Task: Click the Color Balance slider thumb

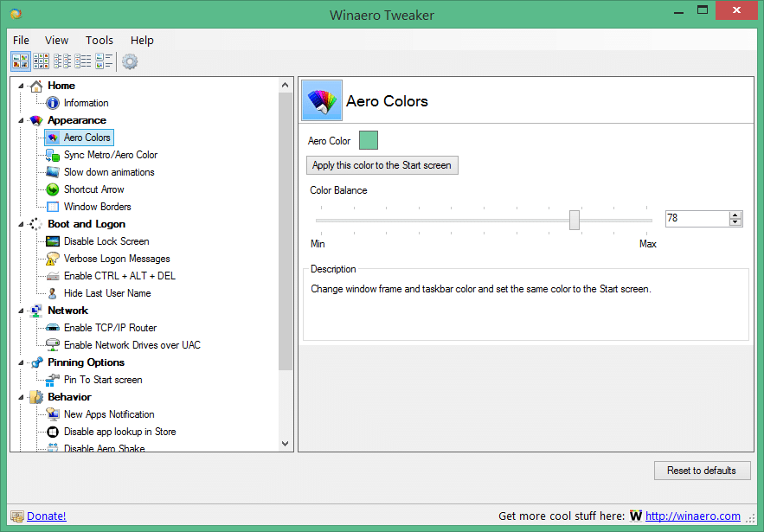Action: (x=575, y=221)
